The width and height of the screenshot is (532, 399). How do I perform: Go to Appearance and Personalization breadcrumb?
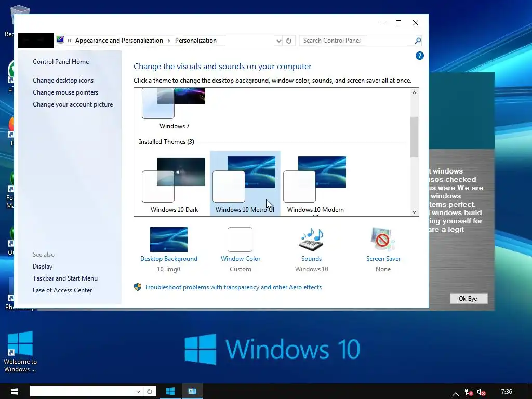point(119,41)
